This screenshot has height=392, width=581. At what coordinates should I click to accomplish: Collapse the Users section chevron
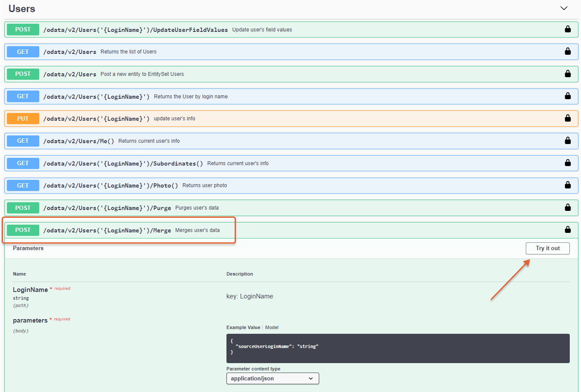[564, 9]
